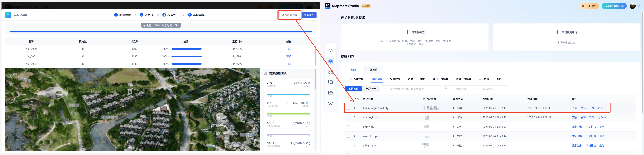Expand 更多 menu for uhytjuyk.ply
This screenshot has width=644, height=155.
(x=602, y=118)
